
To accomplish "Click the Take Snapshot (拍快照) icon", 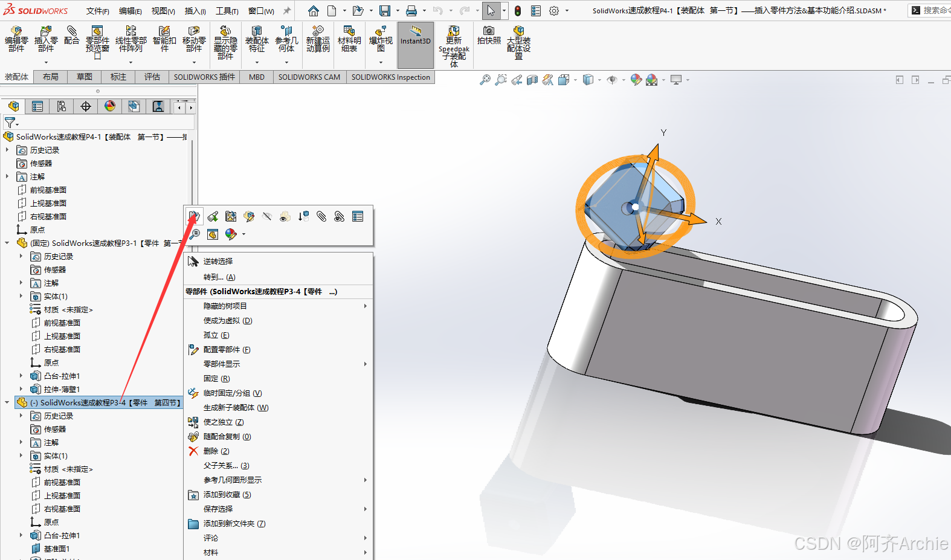I will pos(489,35).
